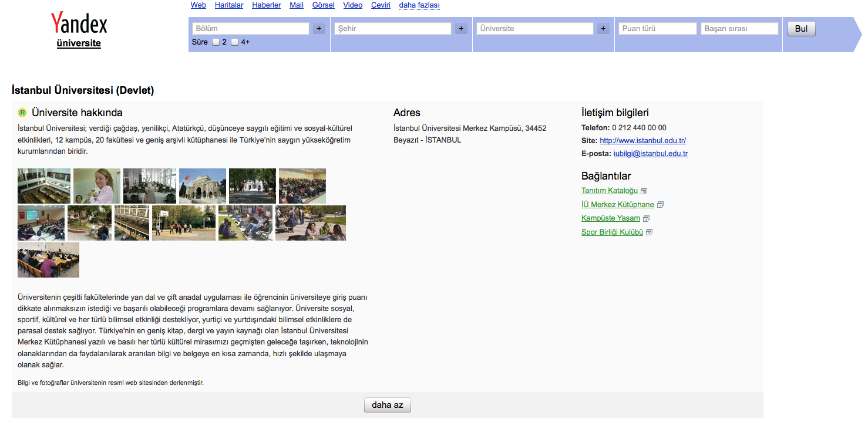Open the dining hall photo thumbnail
This screenshot has width=868, height=426.
tap(150, 186)
